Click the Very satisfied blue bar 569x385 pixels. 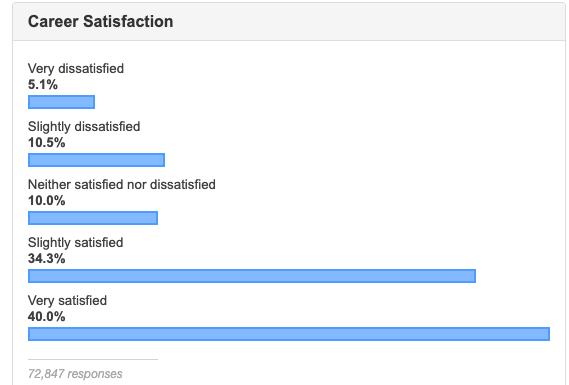click(289, 334)
